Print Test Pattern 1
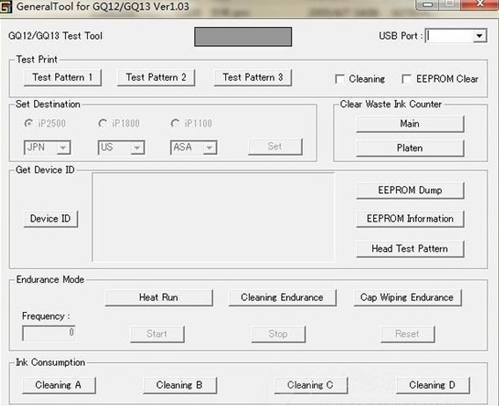Viewport: 499px width, 406px height. 63,77
